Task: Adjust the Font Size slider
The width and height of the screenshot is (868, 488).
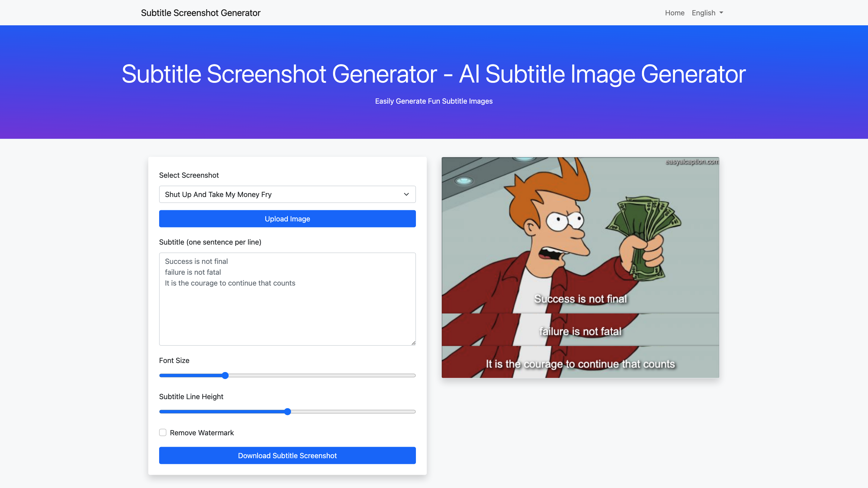Action: (x=225, y=375)
